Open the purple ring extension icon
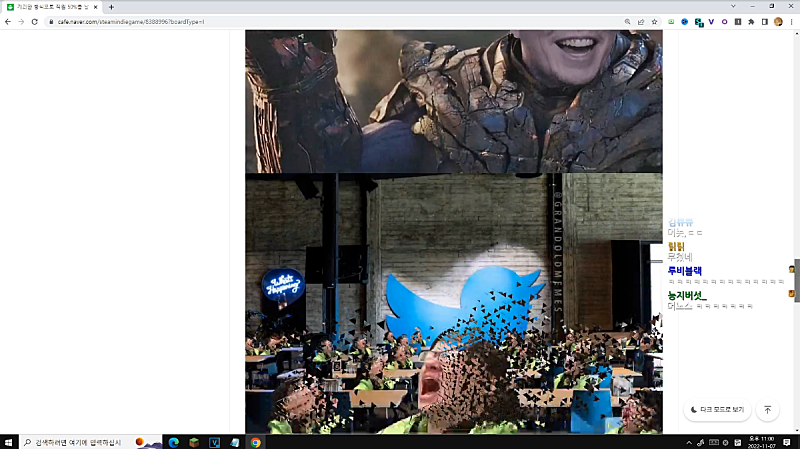 tap(724, 22)
